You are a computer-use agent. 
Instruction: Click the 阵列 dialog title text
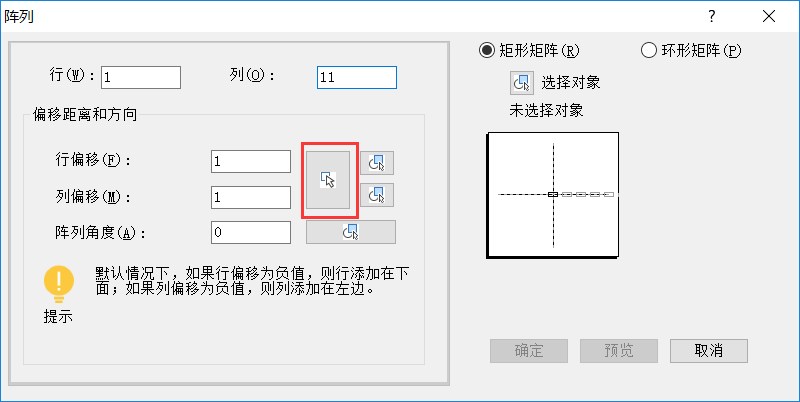tap(22, 14)
